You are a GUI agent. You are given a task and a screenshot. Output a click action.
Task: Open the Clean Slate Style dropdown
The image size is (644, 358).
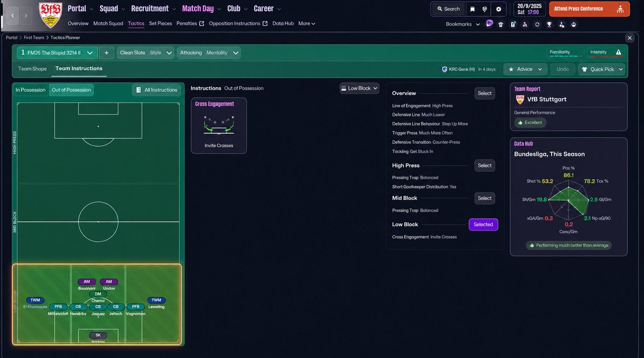tap(145, 53)
